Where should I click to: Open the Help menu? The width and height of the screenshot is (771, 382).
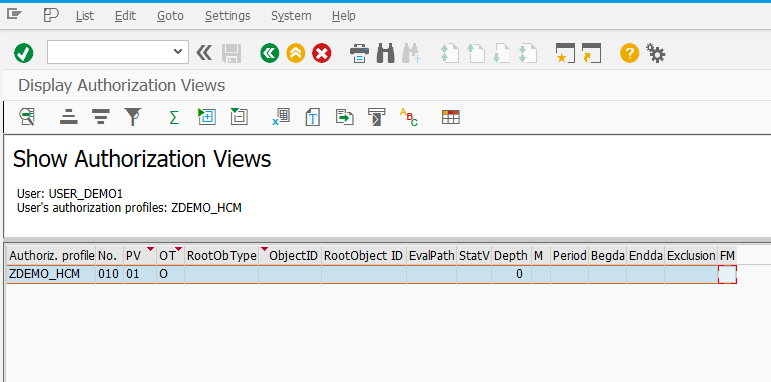343,16
